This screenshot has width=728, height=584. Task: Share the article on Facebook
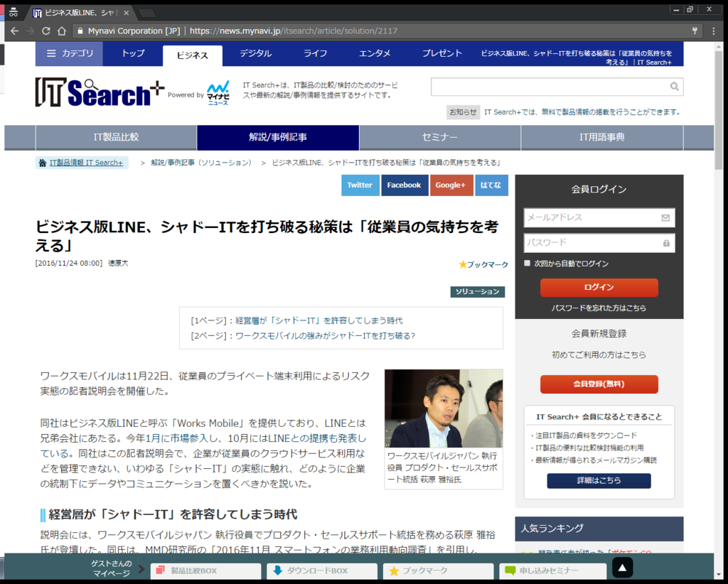click(x=405, y=185)
